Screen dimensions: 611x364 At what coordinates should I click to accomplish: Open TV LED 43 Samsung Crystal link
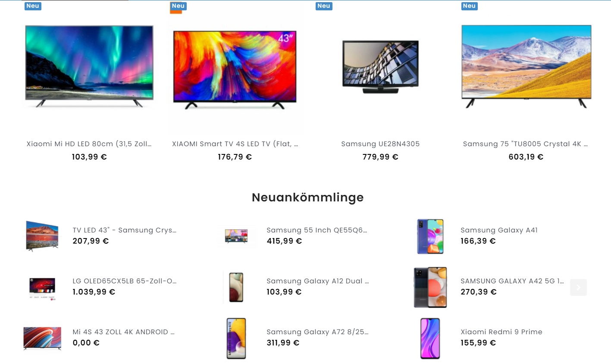pos(125,230)
